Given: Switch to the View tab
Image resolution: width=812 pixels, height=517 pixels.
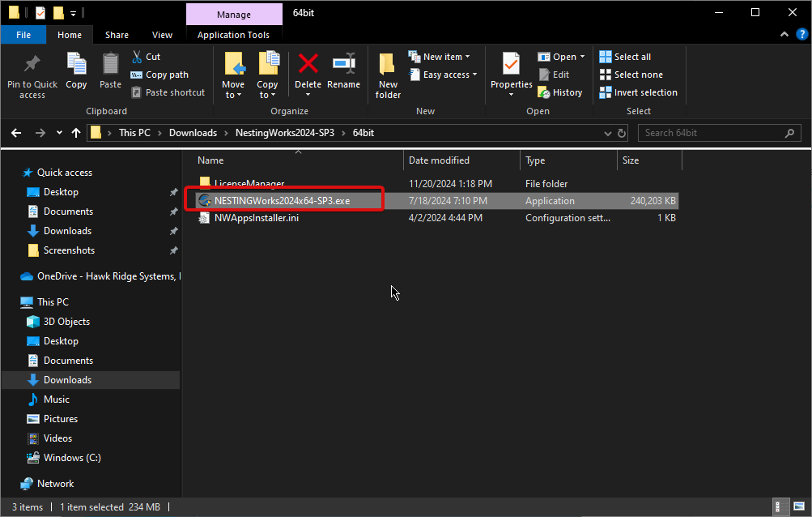Looking at the screenshot, I should tap(162, 35).
